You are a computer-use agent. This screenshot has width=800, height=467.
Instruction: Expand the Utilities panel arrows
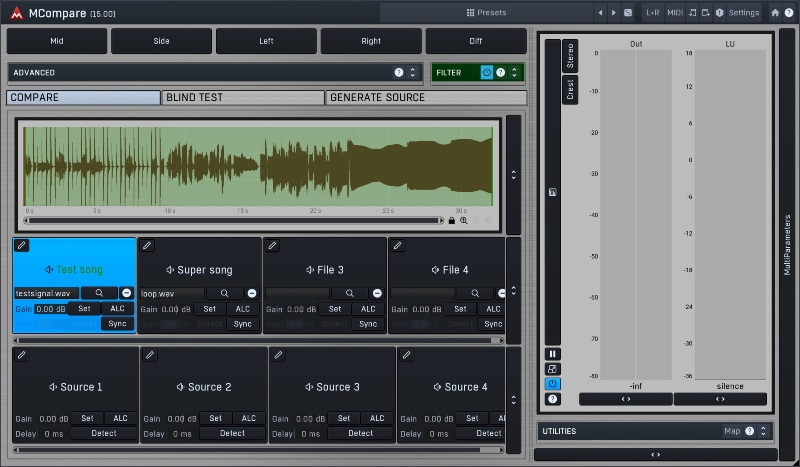pyautogui.click(x=763, y=431)
